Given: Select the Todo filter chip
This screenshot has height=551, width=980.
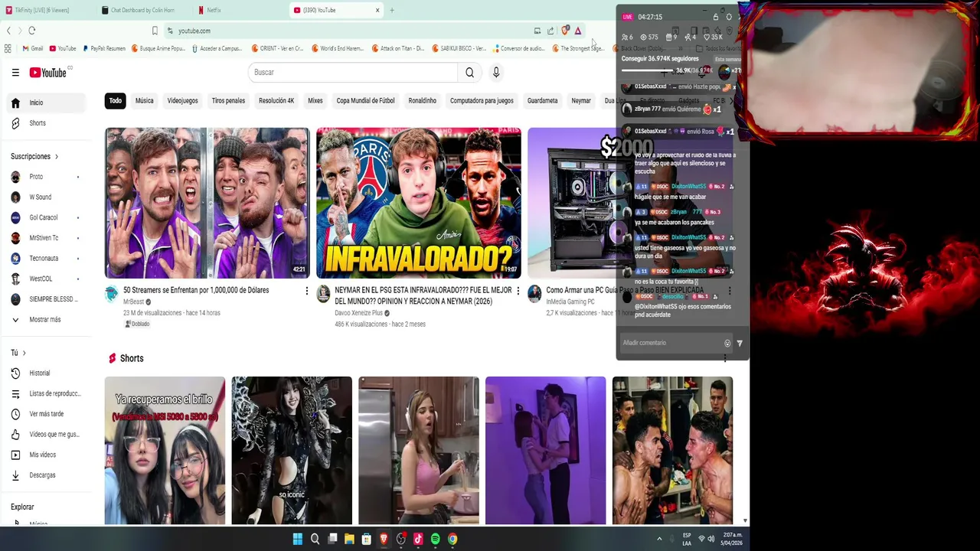Looking at the screenshot, I should click(x=115, y=101).
